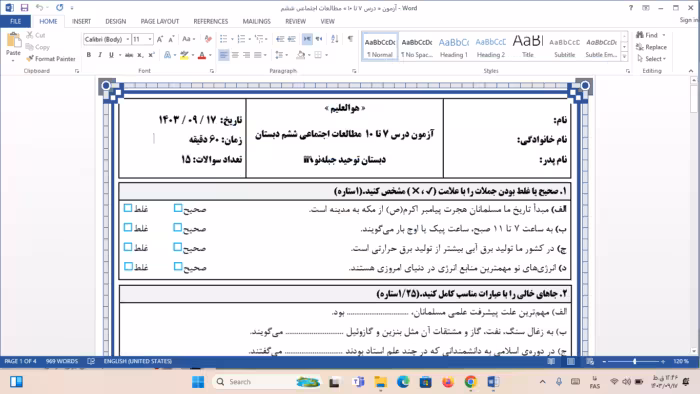
Task: Open the font name dropdown
Action: [128, 39]
